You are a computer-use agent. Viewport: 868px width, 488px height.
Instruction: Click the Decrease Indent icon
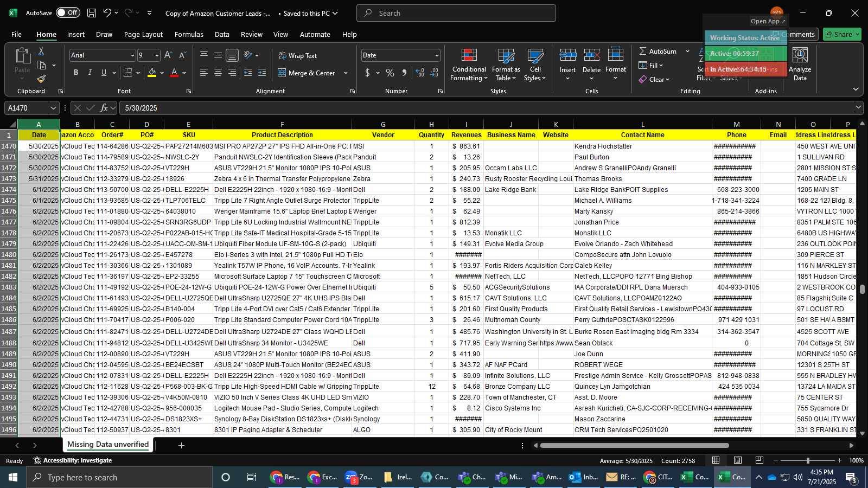[248, 73]
